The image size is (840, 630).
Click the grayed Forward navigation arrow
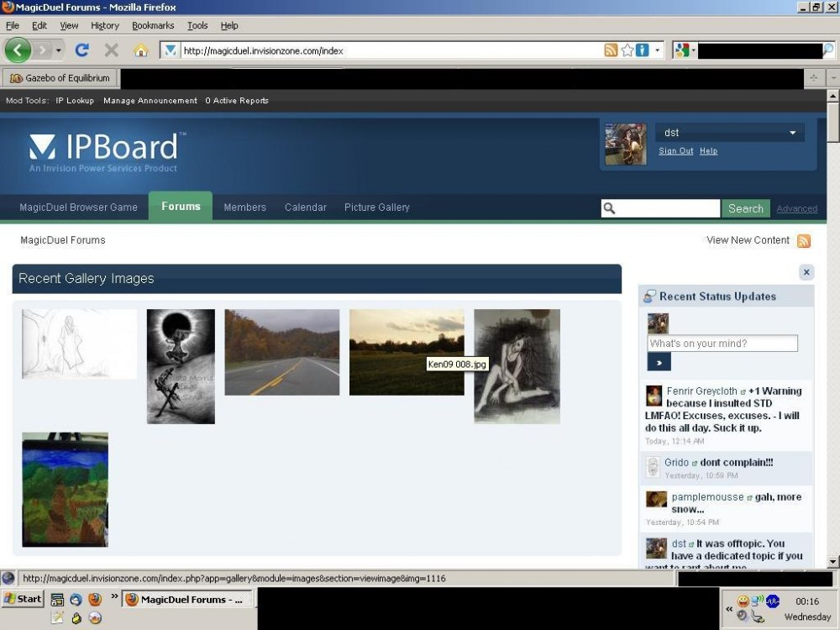click(42, 50)
